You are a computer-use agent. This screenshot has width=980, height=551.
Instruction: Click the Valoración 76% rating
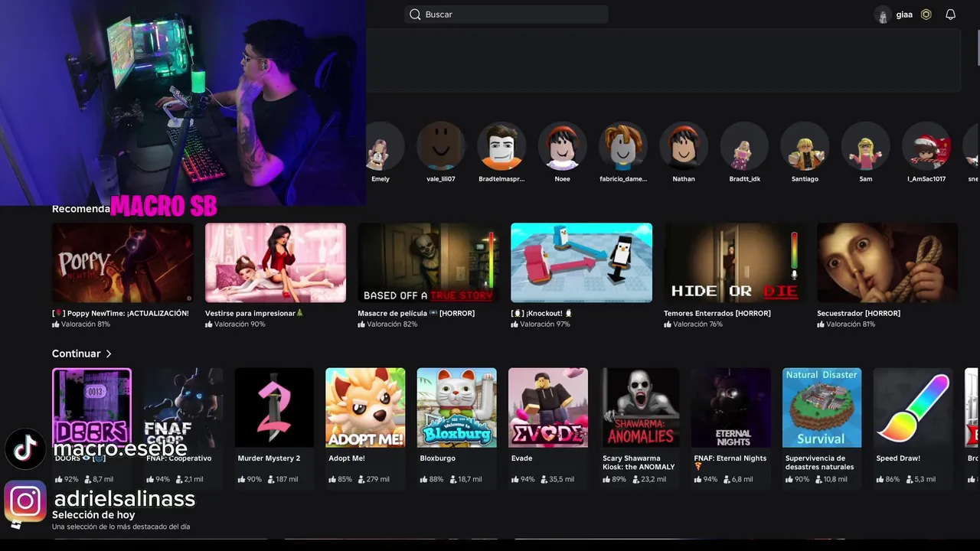pyautogui.click(x=694, y=324)
